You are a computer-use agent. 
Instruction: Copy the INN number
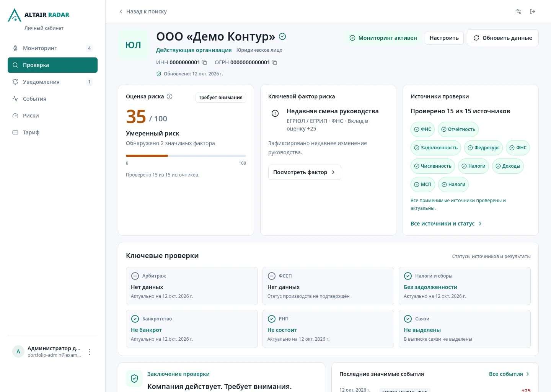tap(204, 62)
